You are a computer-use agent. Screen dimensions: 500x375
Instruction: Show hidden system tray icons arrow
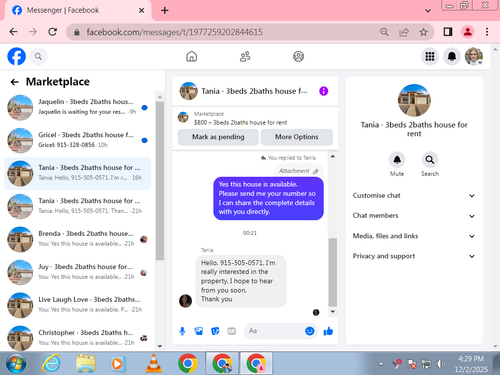point(381,364)
